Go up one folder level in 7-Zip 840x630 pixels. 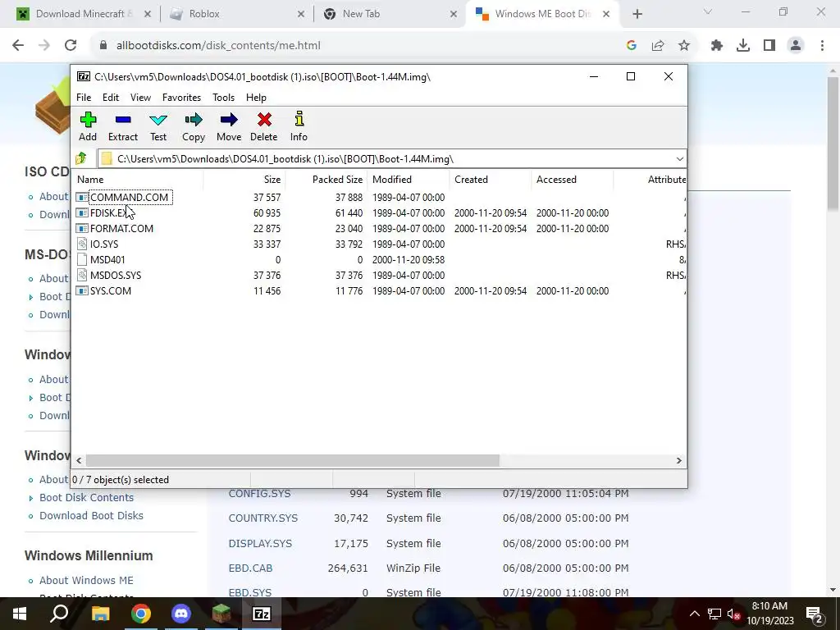point(81,158)
